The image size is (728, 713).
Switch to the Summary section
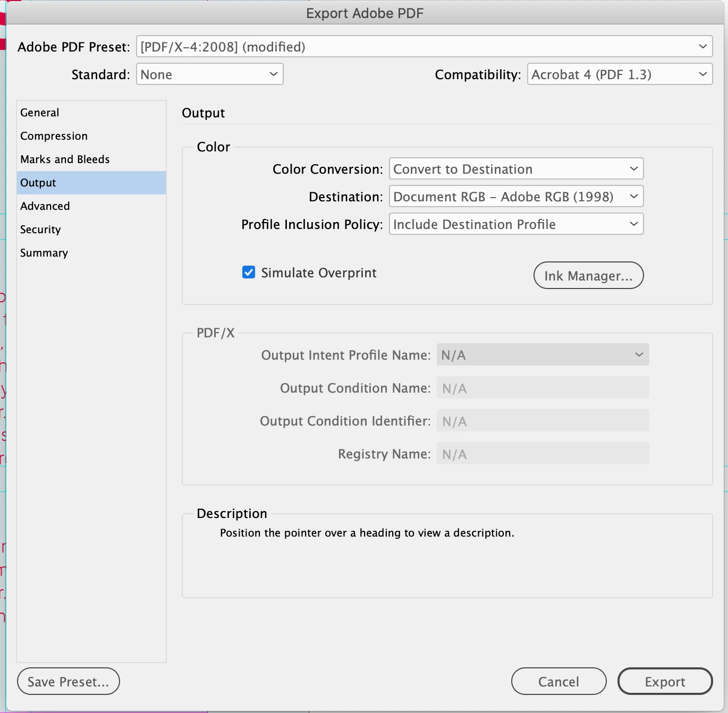click(x=91, y=253)
